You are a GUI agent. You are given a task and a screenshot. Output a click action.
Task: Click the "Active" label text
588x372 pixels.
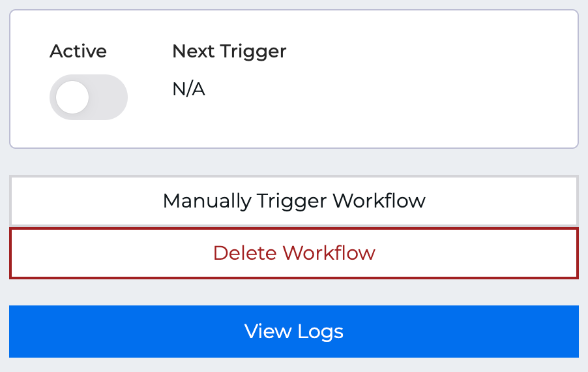pyautogui.click(x=78, y=51)
